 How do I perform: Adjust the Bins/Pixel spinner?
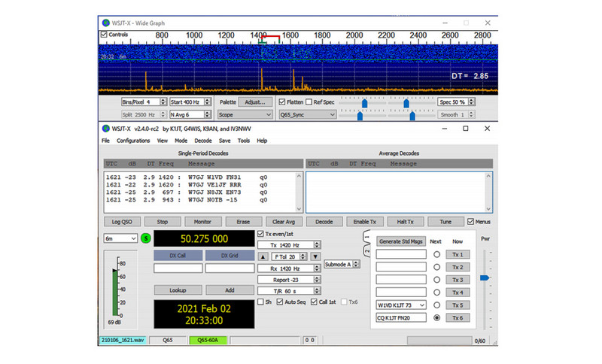[x=163, y=102]
